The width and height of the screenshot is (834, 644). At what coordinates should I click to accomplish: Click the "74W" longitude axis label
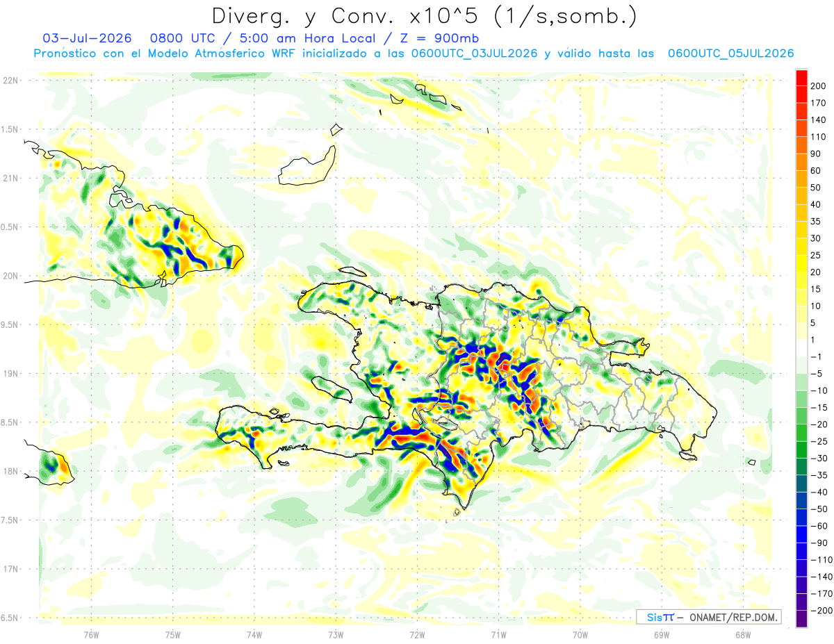[x=254, y=634]
